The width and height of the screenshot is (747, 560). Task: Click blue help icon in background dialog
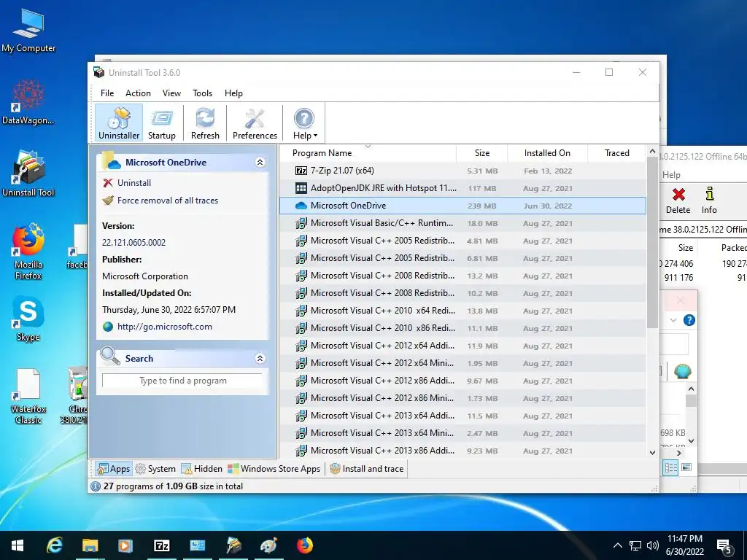pos(689,320)
